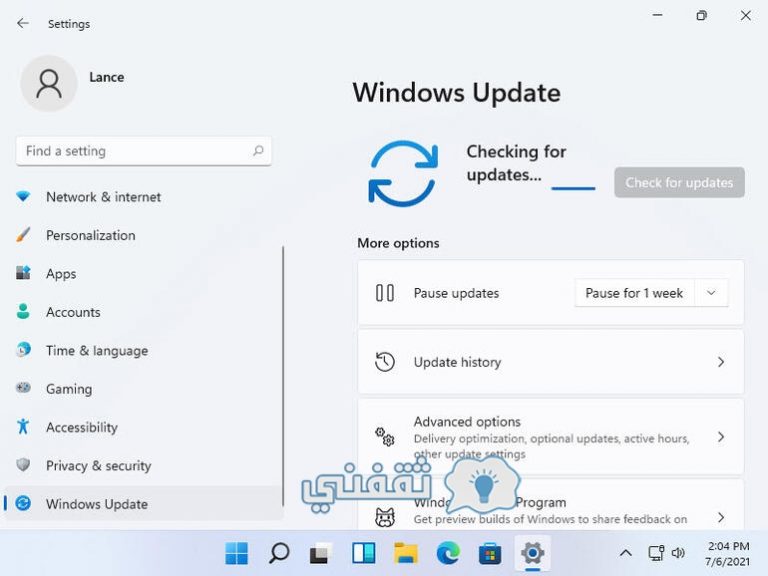Click the More options heading
This screenshot has width=768, height=576.
click(398, 243)
